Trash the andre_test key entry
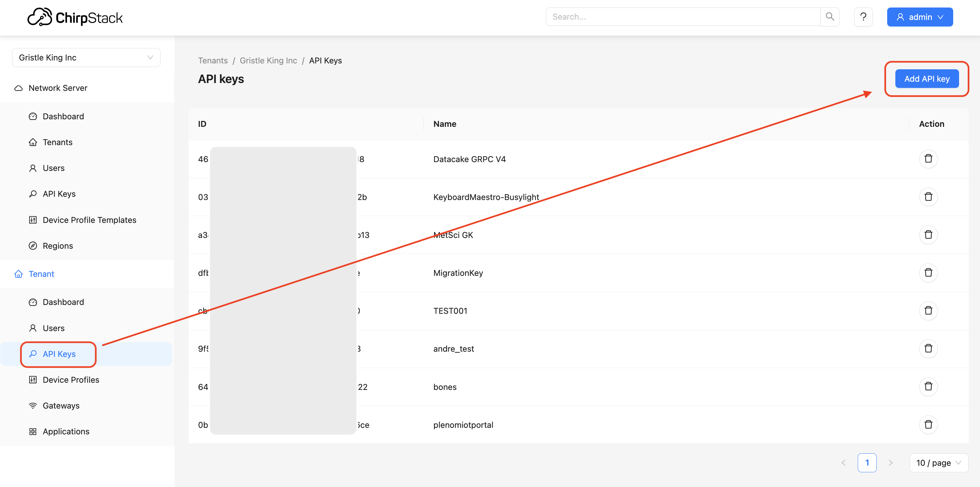 click(928, 348)
